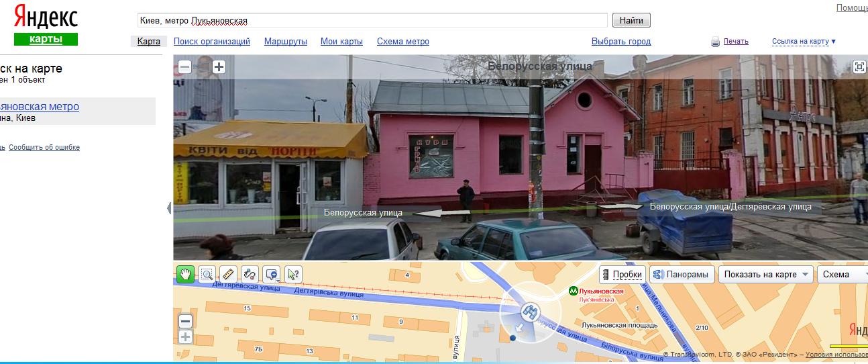Expand the panorama to fullscreen
The height and width of the screenshot is (364, 868).
(x=859, y=66)
